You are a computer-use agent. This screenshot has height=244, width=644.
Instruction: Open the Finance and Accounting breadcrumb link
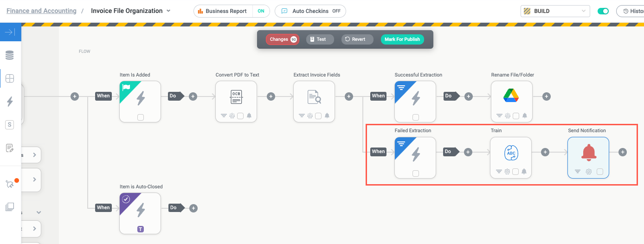pos(41,11)
